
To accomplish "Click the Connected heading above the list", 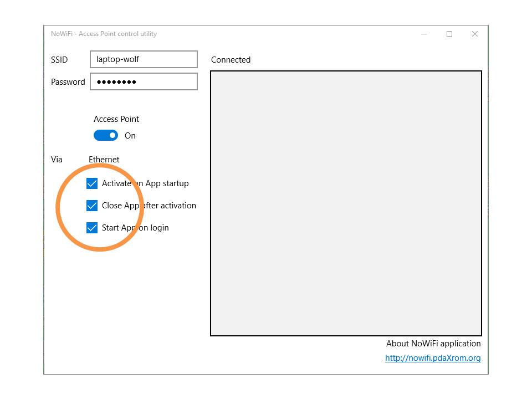I will coord(231,60).
